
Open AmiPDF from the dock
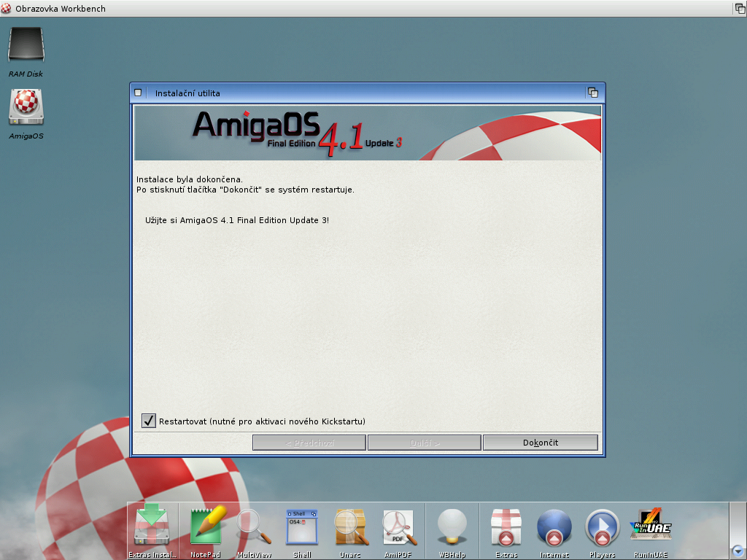(399, 527)
